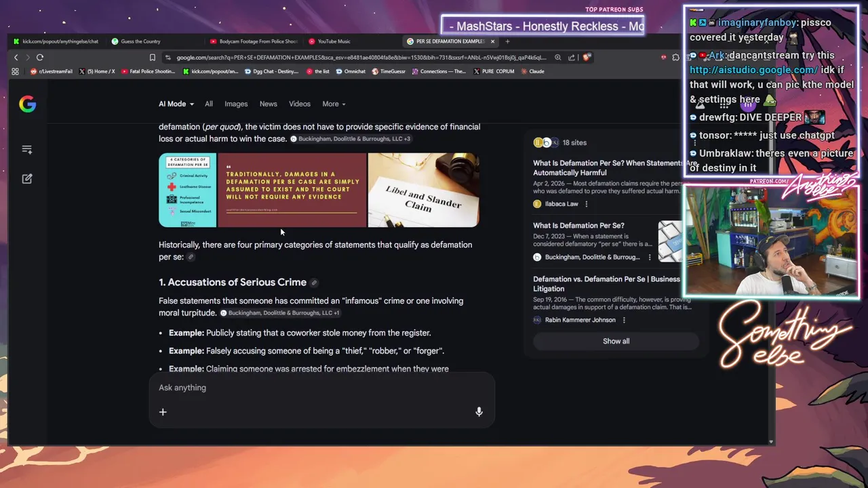Click the browser address bar URL
This screenshot has height=488, width=868.
click(361, 58)
